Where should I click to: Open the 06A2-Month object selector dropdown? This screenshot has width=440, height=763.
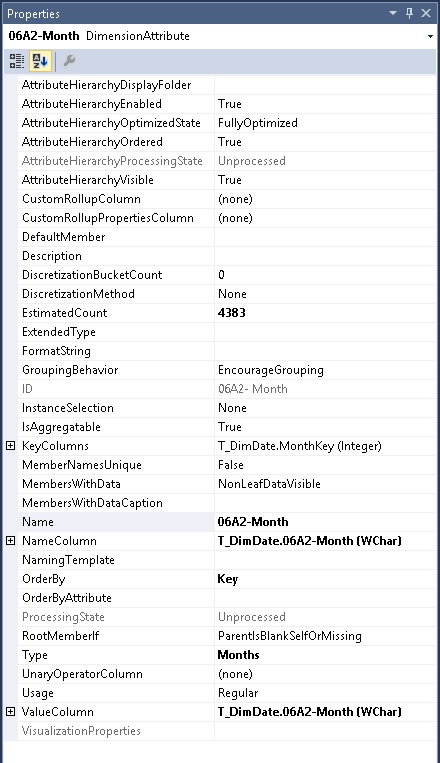430,36
